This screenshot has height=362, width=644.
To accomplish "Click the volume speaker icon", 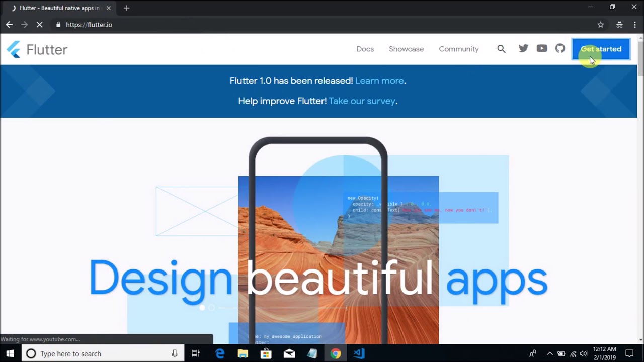I will point(584,353).
